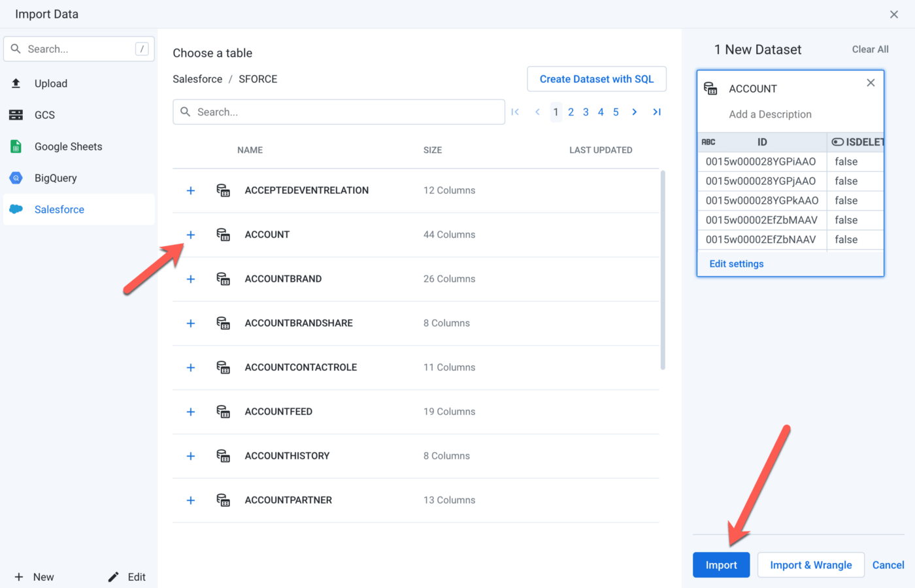Select Upload data source
The width and height of the screenshot is (915, 588).
point(79,84)
